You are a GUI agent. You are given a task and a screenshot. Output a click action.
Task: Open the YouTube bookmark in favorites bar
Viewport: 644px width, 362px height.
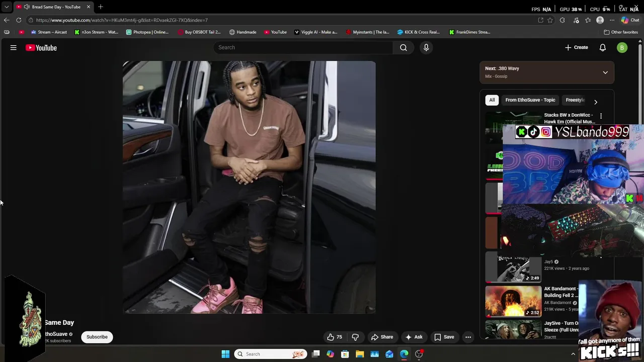point(275,32)
